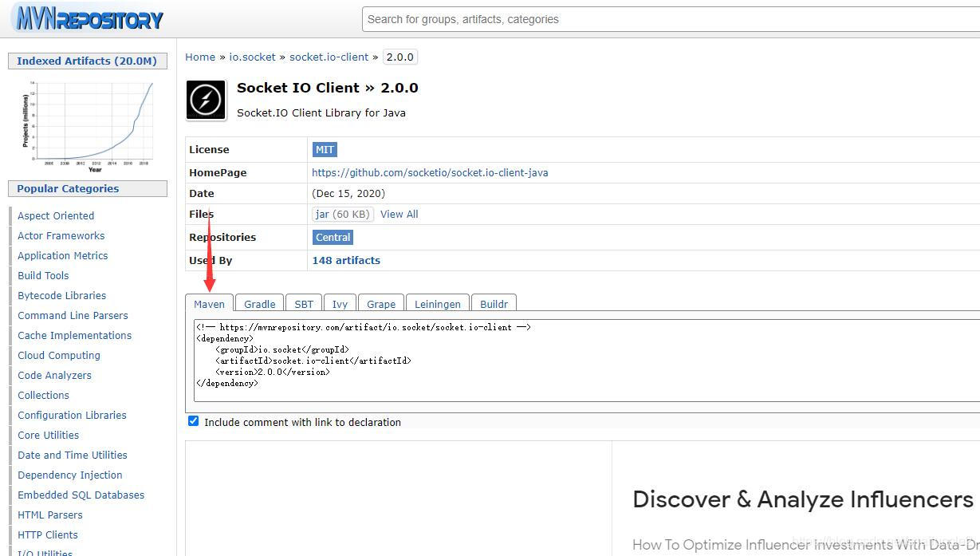Switch to the Buildr tab

(x=494, y=304)
